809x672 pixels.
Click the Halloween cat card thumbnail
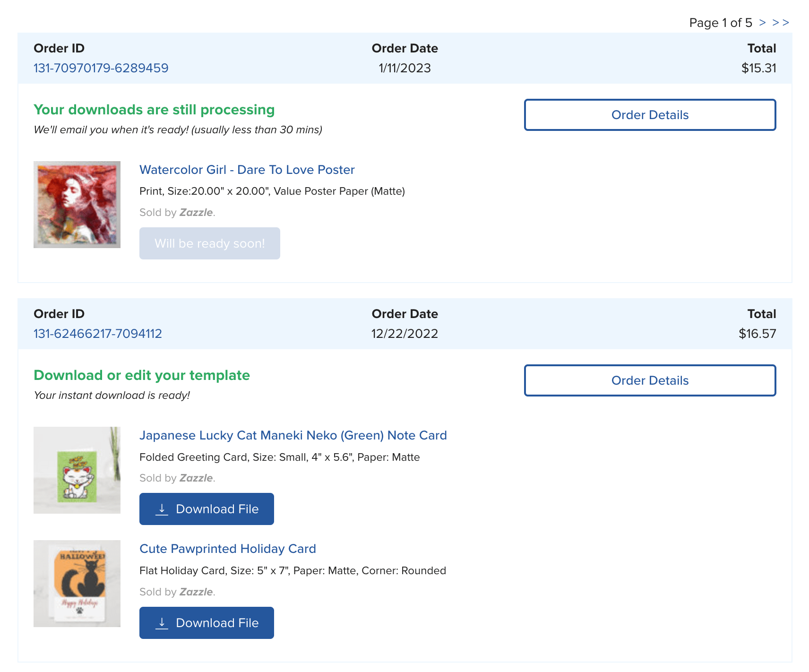tap(77, 584)
